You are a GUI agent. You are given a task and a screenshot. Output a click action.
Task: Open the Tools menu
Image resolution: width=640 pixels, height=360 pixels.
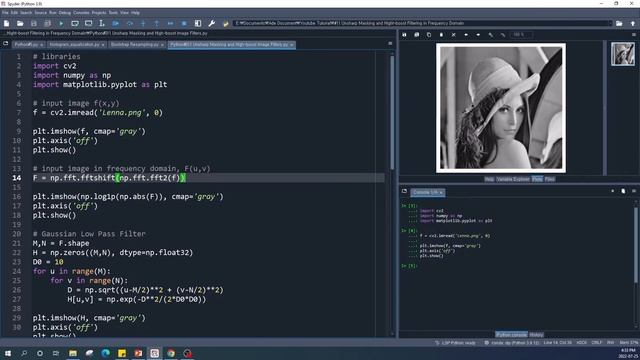(113, 13)
